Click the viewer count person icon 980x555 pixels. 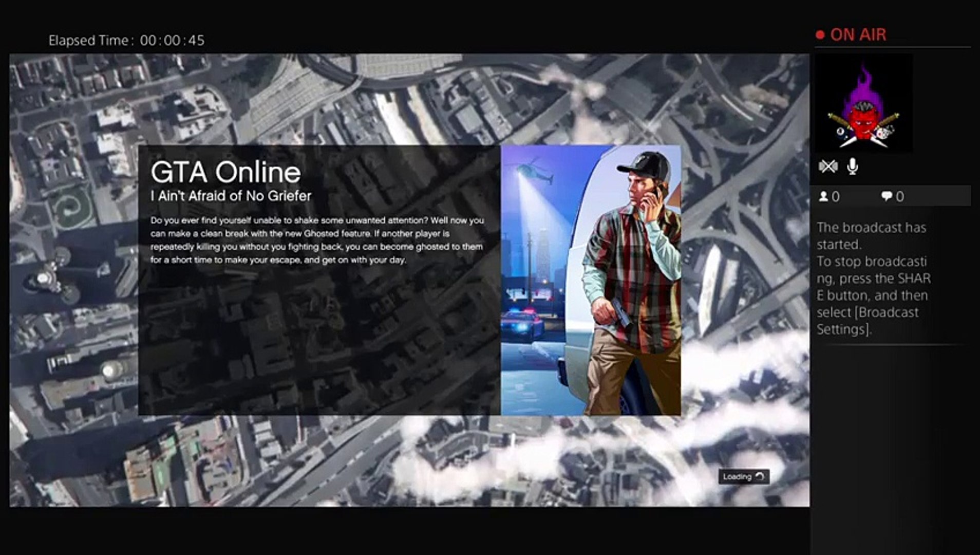(823, 196)
